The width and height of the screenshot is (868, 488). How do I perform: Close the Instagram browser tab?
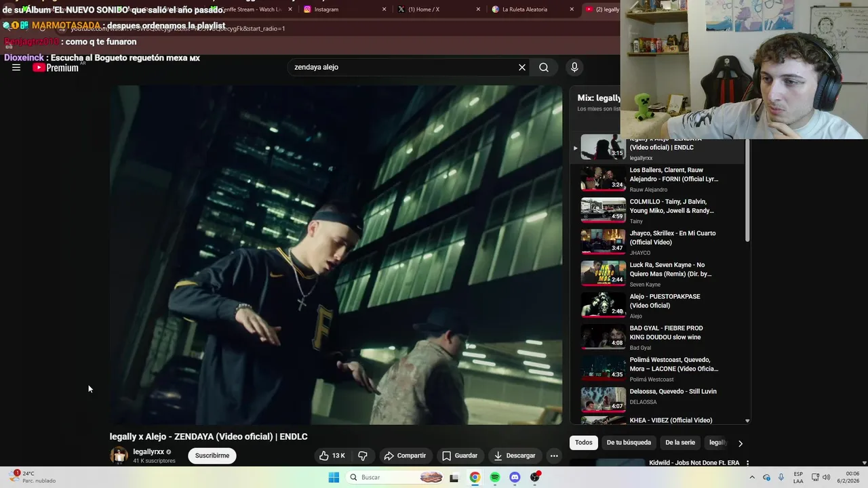coord(384,9)
